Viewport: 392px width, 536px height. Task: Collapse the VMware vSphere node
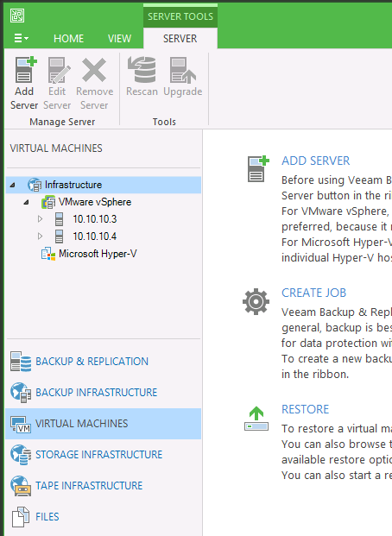(x=27, y=202)
